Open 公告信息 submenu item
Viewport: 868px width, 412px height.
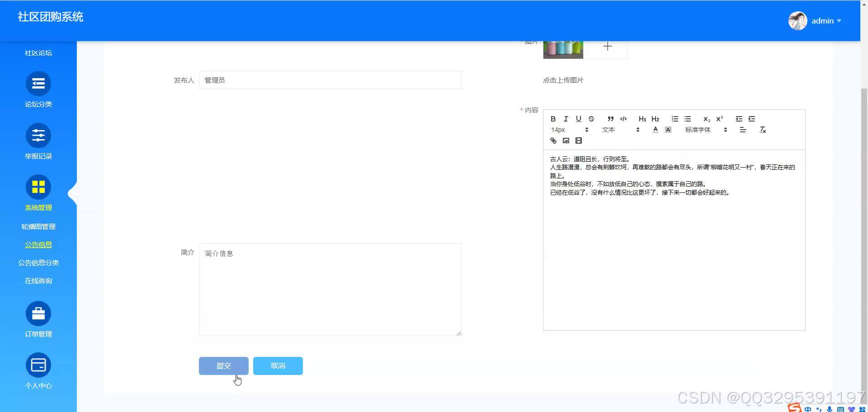coord(38,244)
